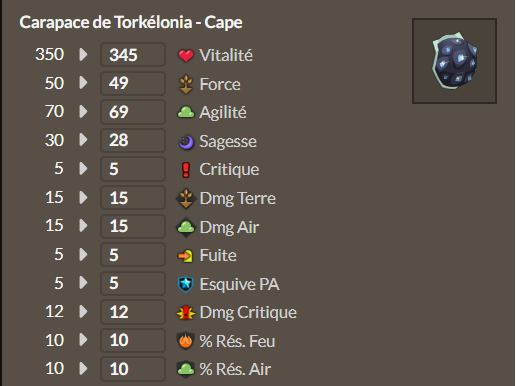Image resolution: width=516 pixels, height=386 pixels.
Task: Click the arrow beside Sagesse max 30
Action: [83, 140]
